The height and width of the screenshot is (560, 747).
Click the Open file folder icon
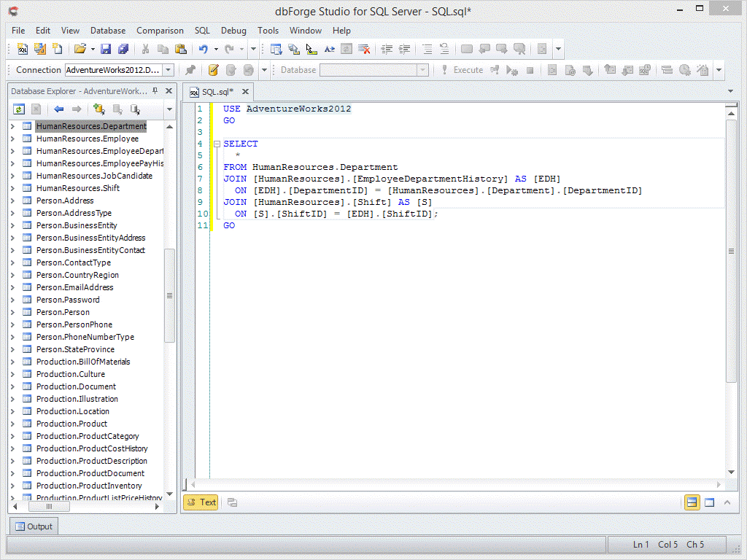(x=80, y=50)
